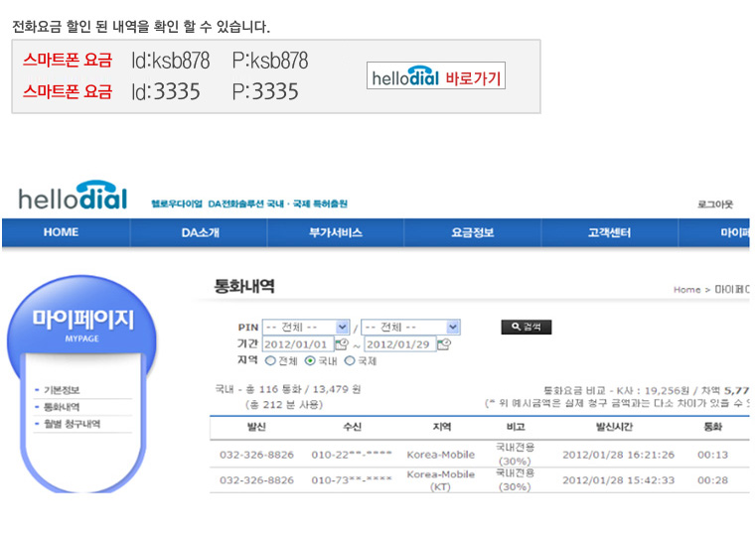The image size is (756, 539).
Task: Open 월별 청구내역 in the sidebar
Action: pos(71,424)
